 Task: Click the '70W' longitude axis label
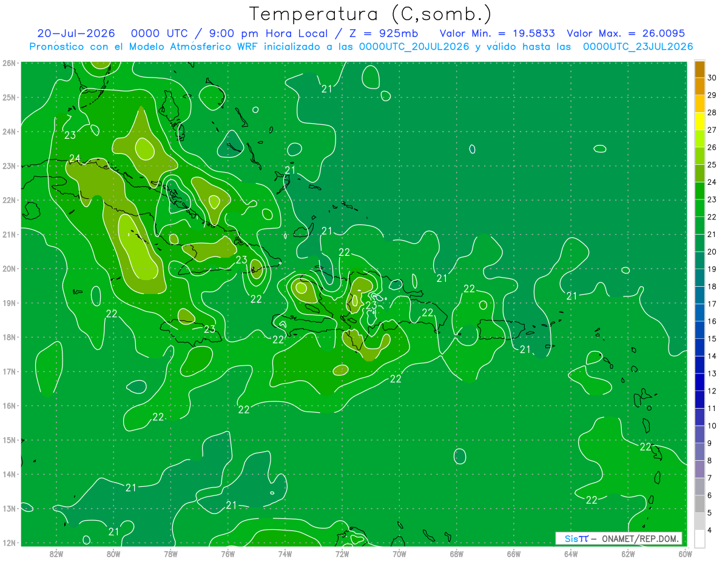click(399, 554)
